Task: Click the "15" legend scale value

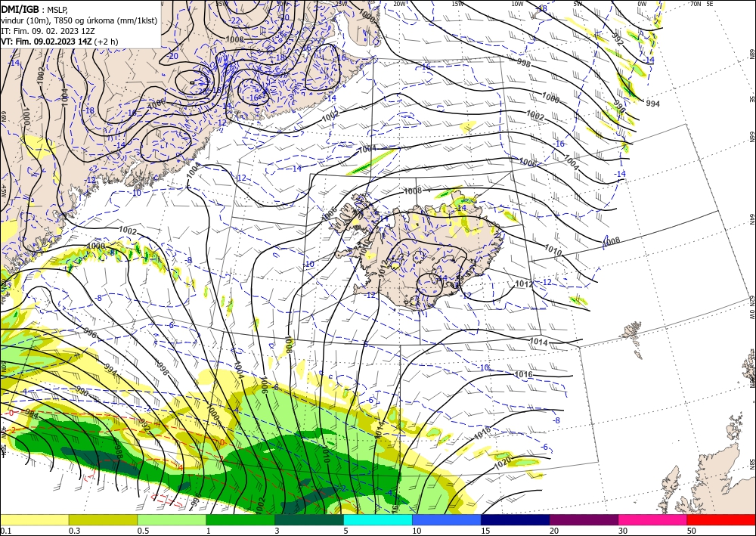Action: click(x=485, y=531)
